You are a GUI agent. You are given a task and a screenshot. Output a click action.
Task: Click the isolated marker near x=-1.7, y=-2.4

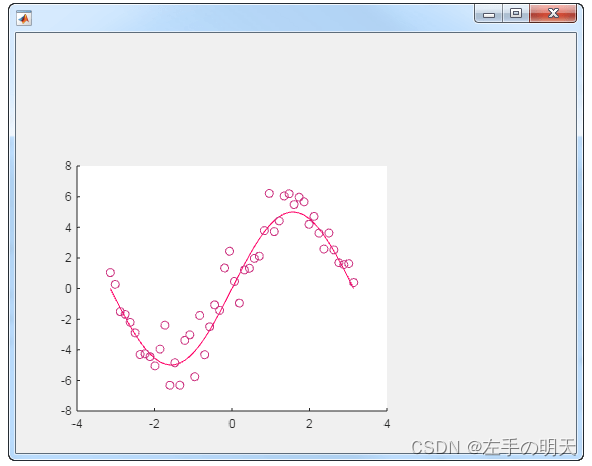point(165,325)
